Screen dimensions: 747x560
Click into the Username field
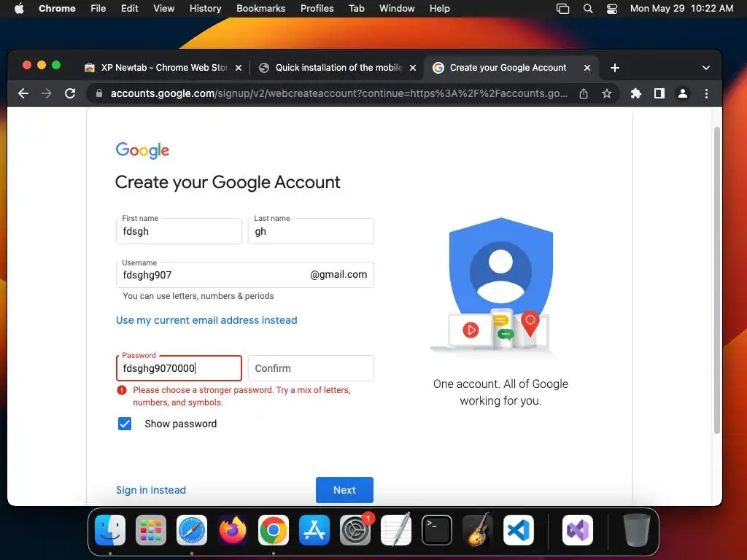245,275
